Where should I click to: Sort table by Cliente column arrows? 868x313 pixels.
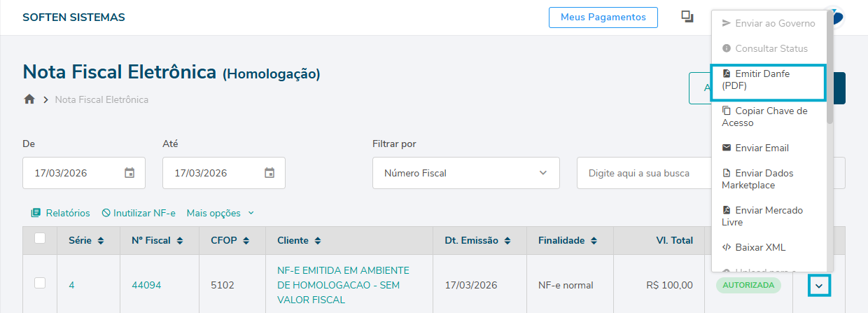coord(318,241)
